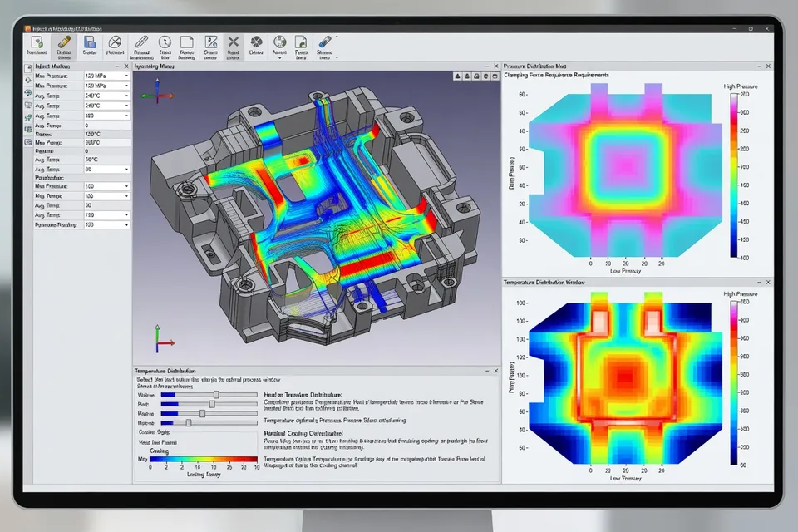The width and height of the screenshot is (798, 532).
Task: Click the globe icon in the left sidebar strip
Action: click(x=28, y=93)
